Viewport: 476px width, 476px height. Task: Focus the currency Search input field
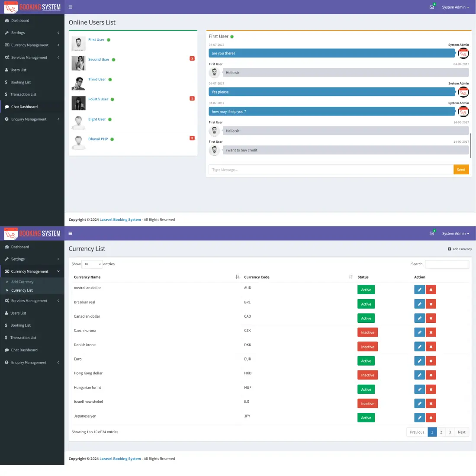click(x=447, y=264)
